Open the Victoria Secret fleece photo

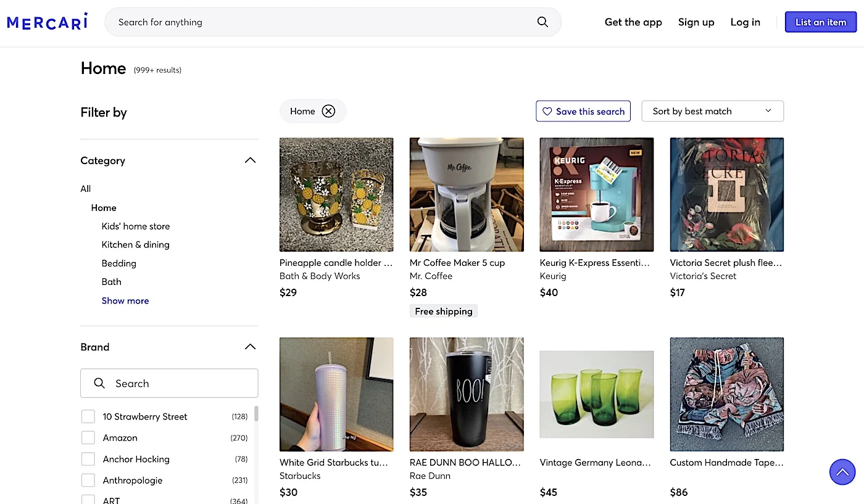click(727, 194)
